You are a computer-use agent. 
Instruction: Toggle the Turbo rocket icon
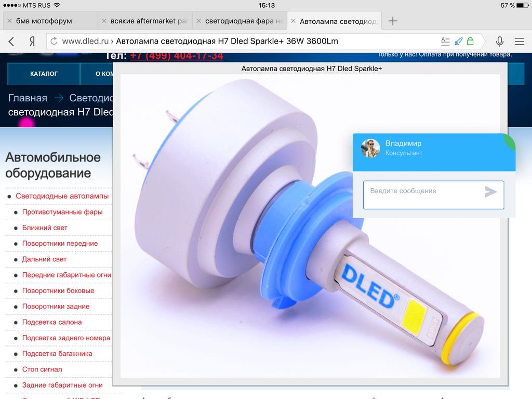coord(458,42)
